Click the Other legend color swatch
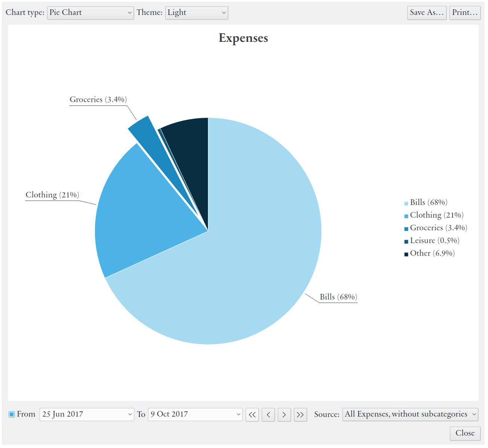Viewport: 488px width, 448px height. tap(406, 254)
